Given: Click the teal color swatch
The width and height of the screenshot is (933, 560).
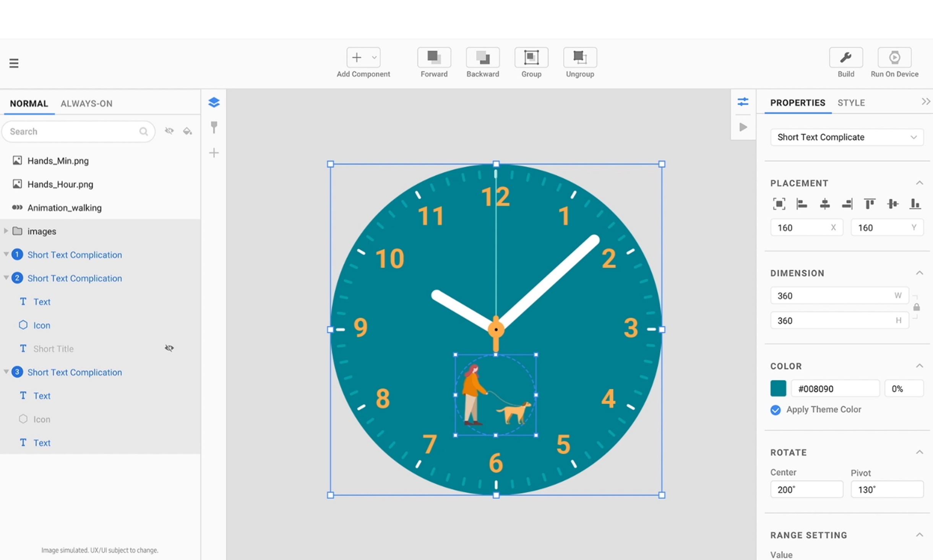Looking at the screenshot, I should pyautogui.click(x=778, y=388).
